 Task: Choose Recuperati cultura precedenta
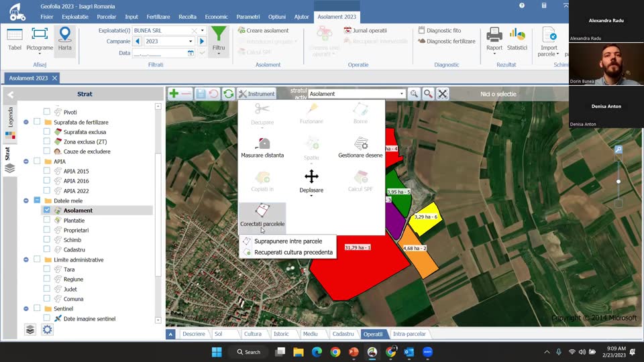(288, 252)
